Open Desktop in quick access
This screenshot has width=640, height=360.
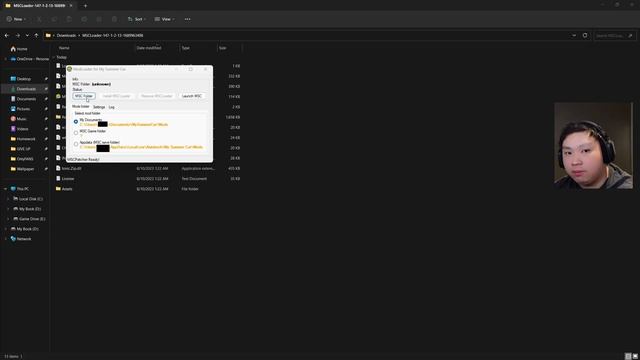pyautogui.click(x=21, y=79)
